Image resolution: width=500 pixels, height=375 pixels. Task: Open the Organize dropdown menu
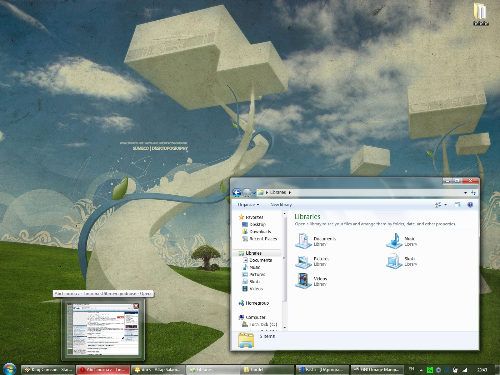click(248, 205)
